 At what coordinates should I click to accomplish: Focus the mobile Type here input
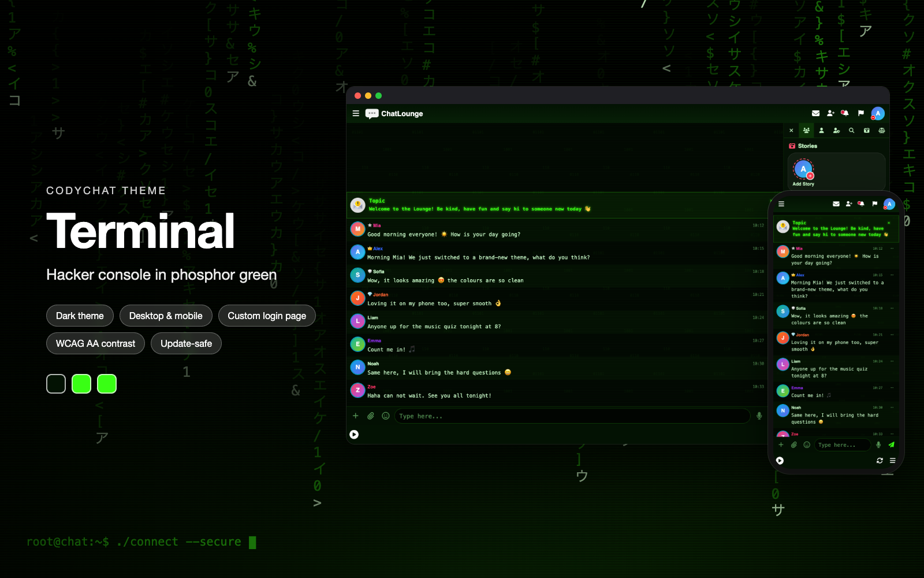point(842,445)
